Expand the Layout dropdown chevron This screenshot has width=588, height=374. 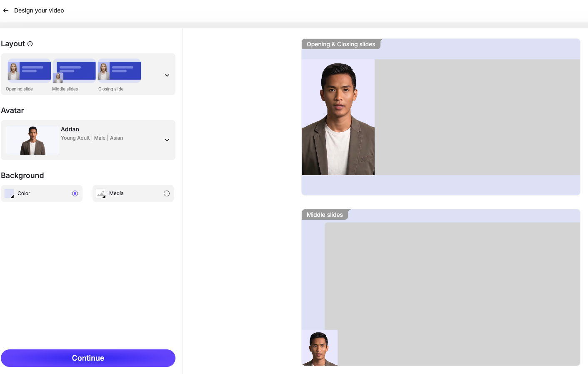tap(167, 75)
